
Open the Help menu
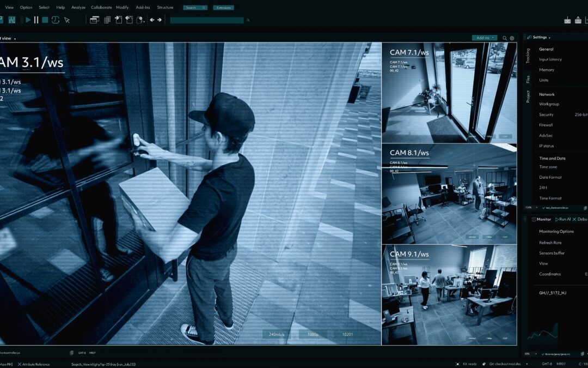(60, 8)
